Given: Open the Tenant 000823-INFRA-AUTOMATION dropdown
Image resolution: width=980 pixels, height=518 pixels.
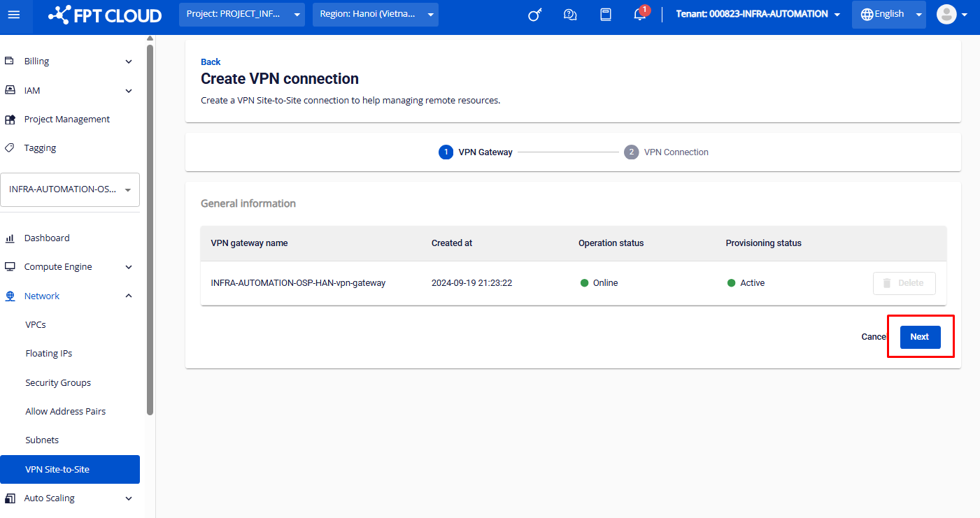Looking at the screenshot, I should (x=758, y=14).
